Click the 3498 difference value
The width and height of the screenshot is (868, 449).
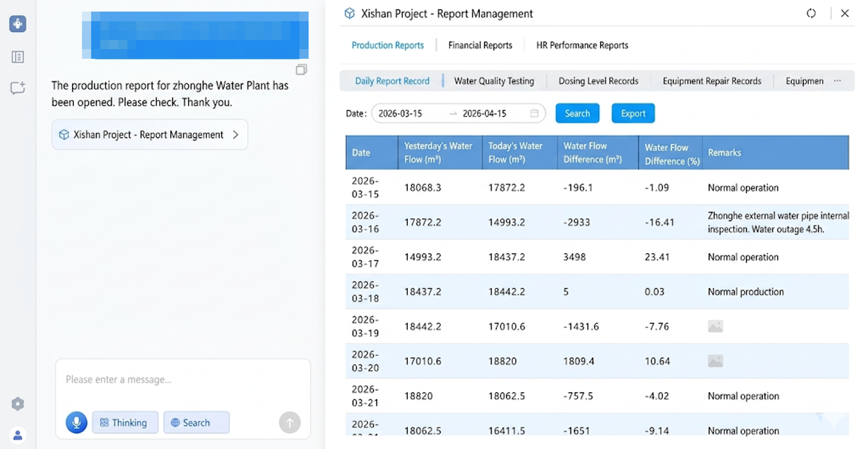pos(574,257)
